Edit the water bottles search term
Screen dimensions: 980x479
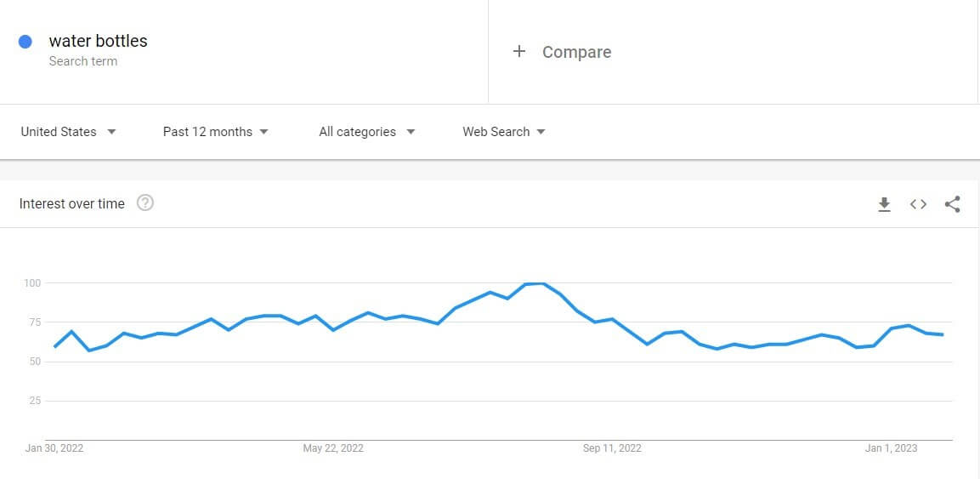98,42
